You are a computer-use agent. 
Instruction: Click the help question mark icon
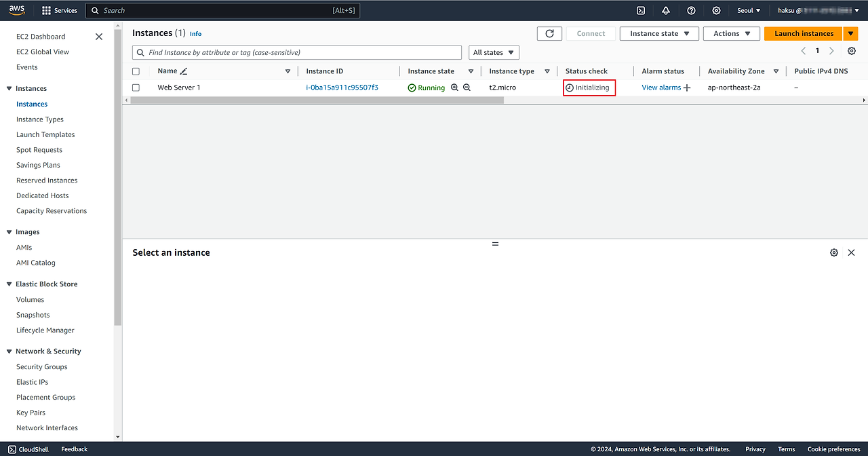tap(691, 10)
